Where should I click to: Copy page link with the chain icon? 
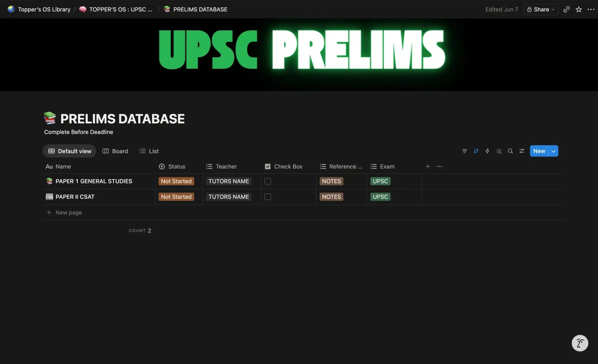pos(566,10)
